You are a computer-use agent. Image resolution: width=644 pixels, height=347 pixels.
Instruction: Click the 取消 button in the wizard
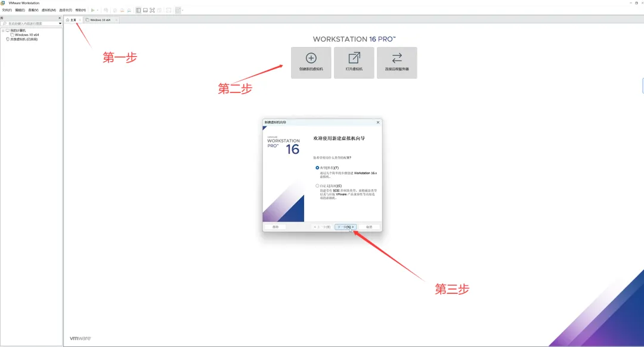(x=369, y=227)
